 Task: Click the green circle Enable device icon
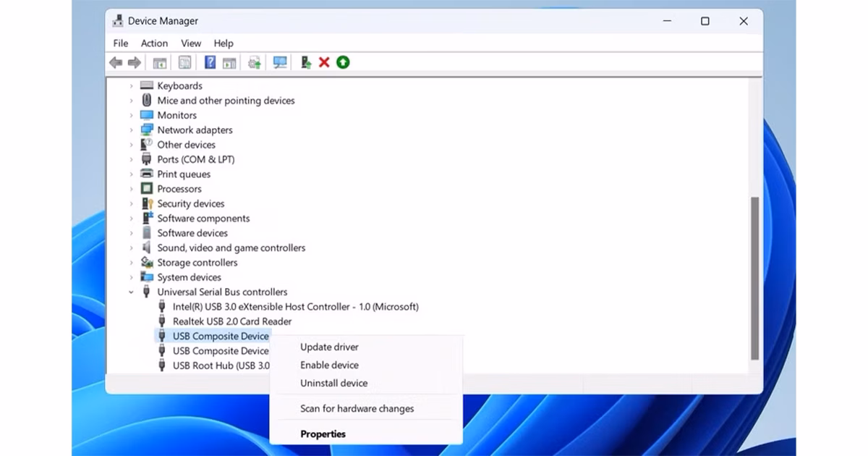(343, 63)
